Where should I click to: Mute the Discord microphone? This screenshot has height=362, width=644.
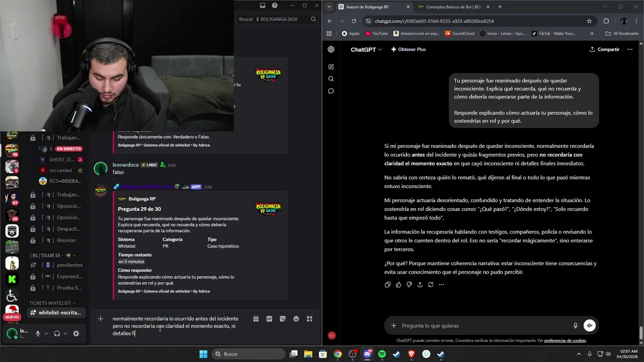[x=37, y=333]
